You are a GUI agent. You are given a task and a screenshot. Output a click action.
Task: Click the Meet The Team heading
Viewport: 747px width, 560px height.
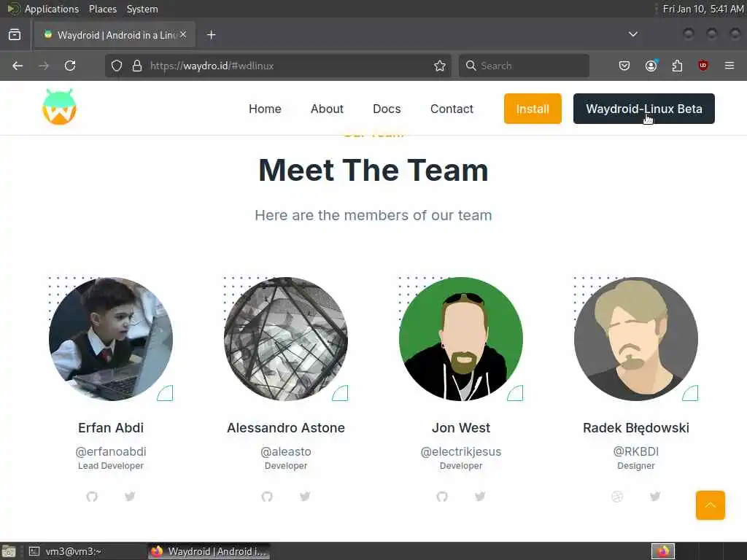pos(373,170)
